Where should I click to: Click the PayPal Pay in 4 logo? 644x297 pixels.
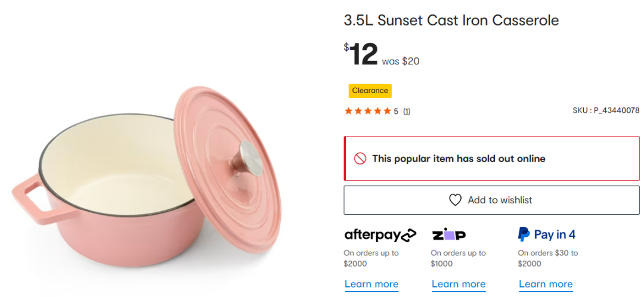point(546,234)
